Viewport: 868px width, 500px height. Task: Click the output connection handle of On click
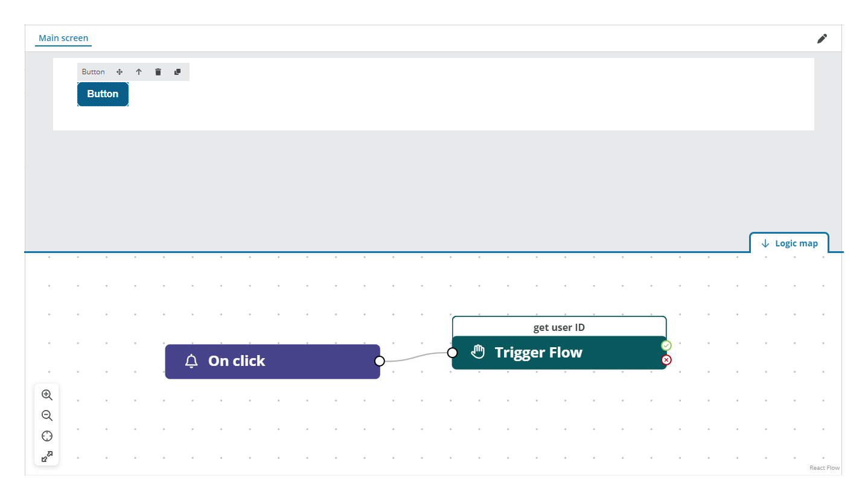click(x=380, y=361)
